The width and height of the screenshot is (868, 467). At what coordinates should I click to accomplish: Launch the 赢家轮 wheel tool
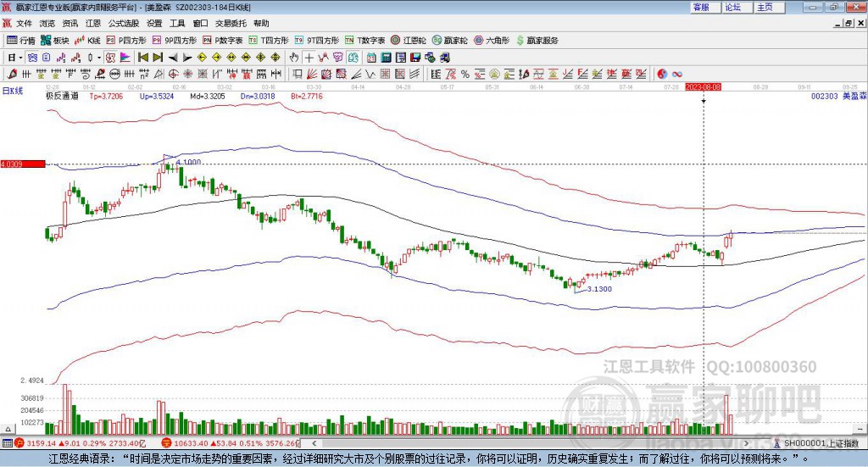click(x=450, y=41)
